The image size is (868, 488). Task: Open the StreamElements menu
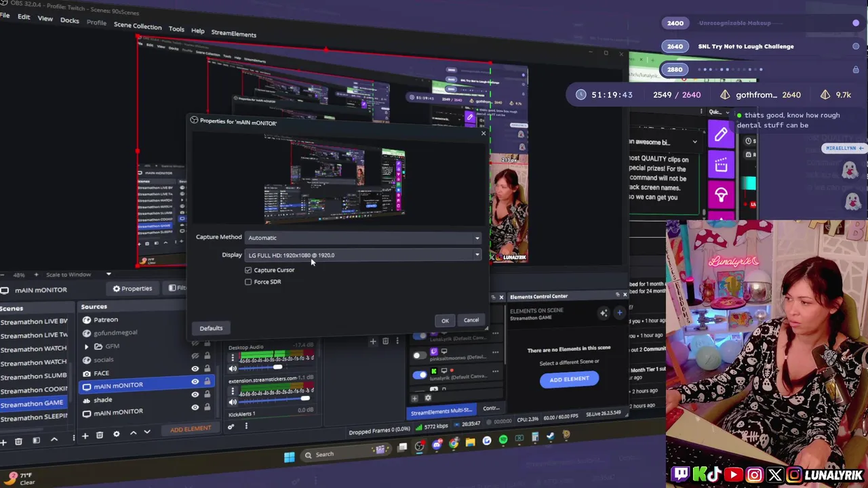[x=233, y=33]
